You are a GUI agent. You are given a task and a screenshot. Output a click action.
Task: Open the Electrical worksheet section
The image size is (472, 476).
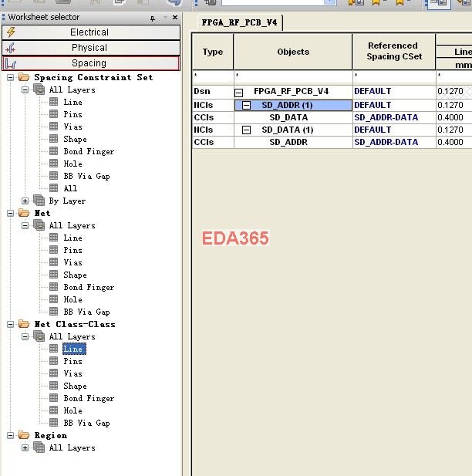[91, 32]
